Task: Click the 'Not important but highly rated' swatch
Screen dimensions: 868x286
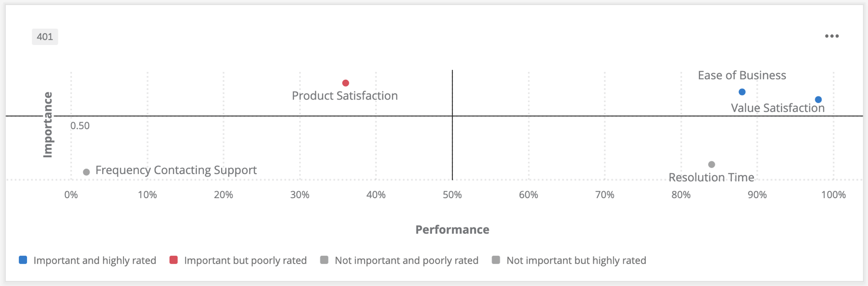Action: tap(496, 260)
